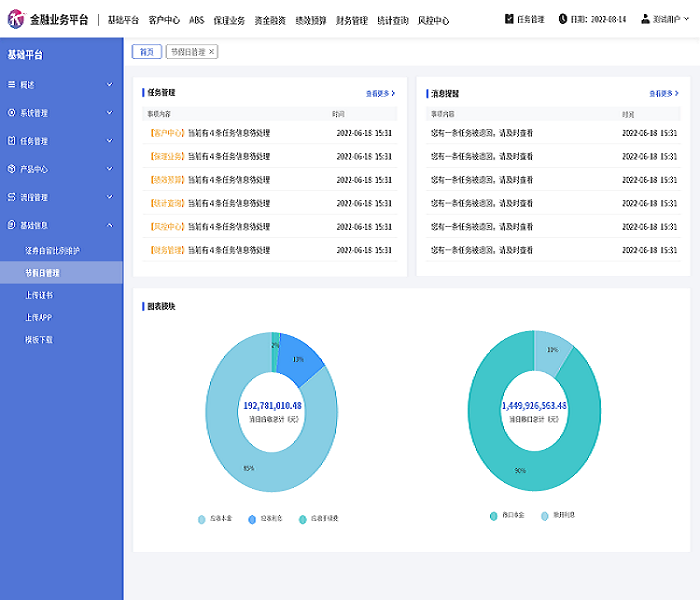Click the 任务管理 clipboard icon in sidebar
This screenshot has width=700, height=600.
coord(12,141)
